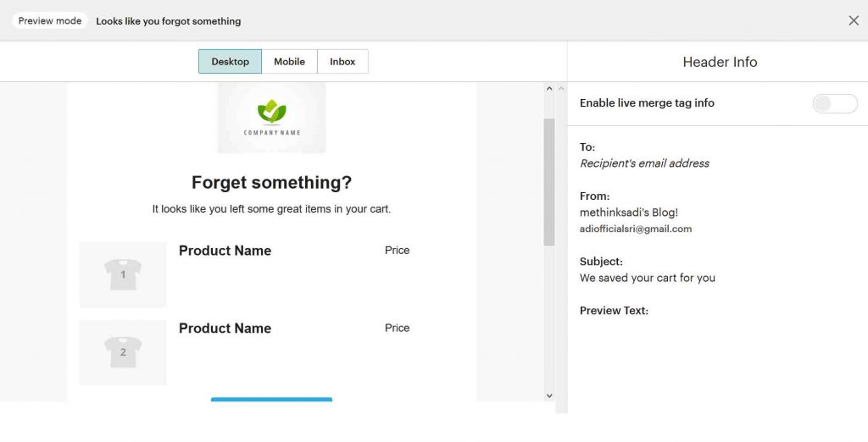868x442 pixels.
Task: Close preview mode with the X icon
Action: point(853,21)
